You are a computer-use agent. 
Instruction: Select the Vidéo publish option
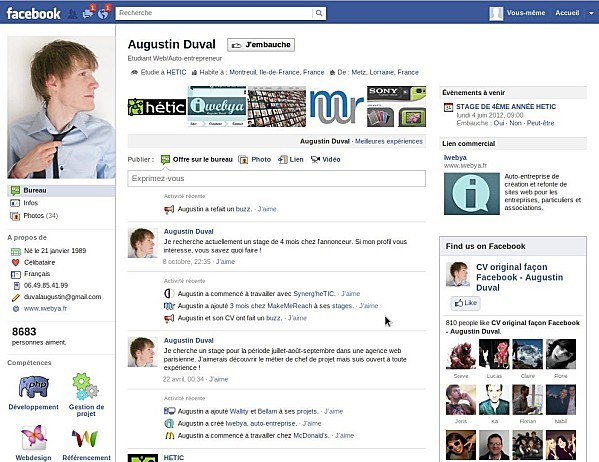click(325, 159)
